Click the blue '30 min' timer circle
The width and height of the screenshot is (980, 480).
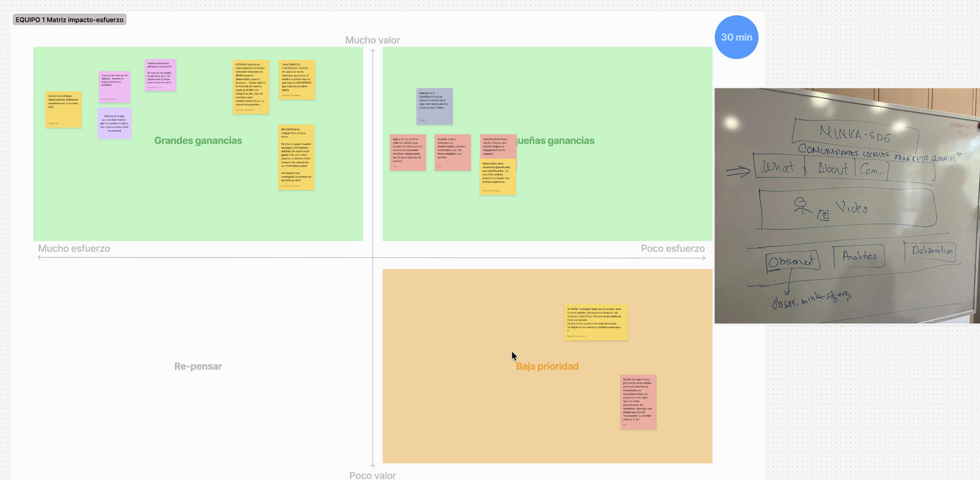click(x=737, y=37)
